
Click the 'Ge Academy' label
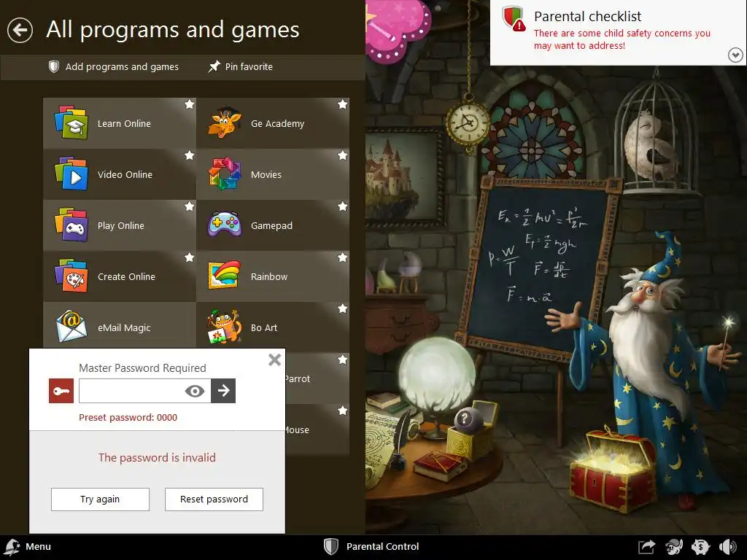click(x=277, y=123)
